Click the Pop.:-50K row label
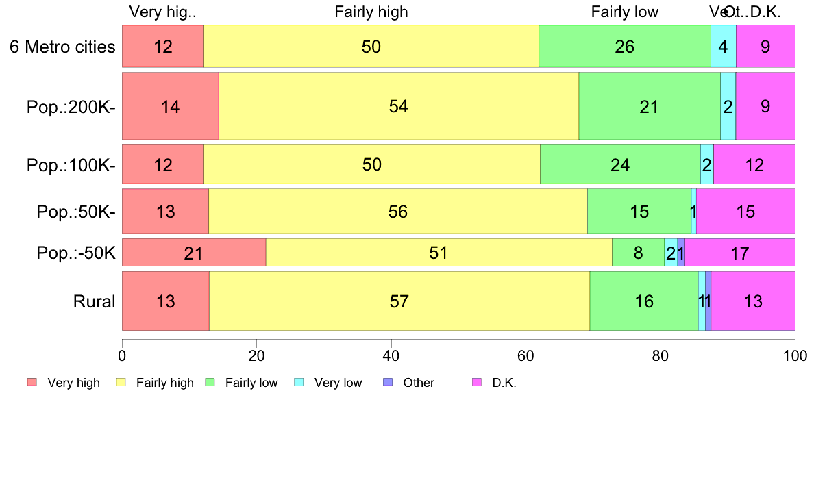This screenshot has width=814, height=504. [76, 253]
